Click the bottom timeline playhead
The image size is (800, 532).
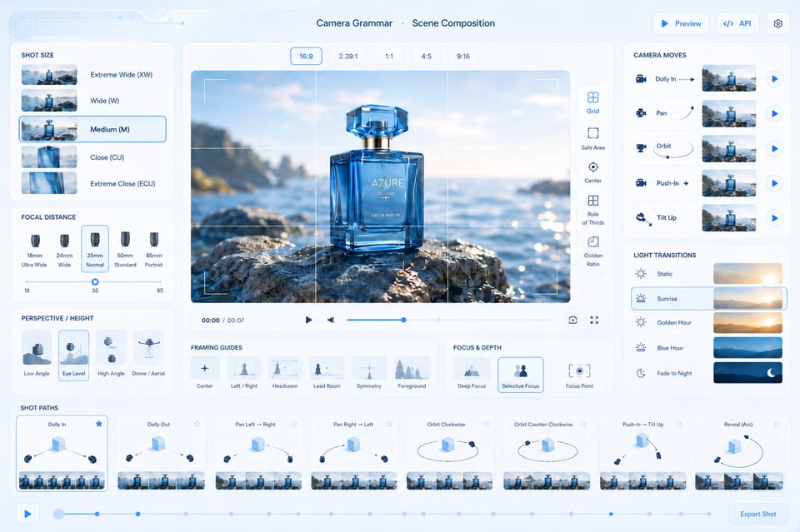click(x=58, y=514)
